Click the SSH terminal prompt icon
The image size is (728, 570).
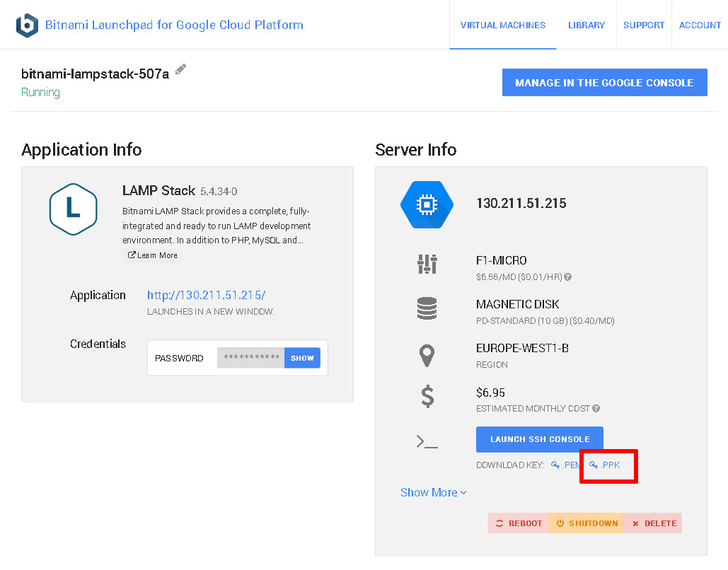click(427, 441)
